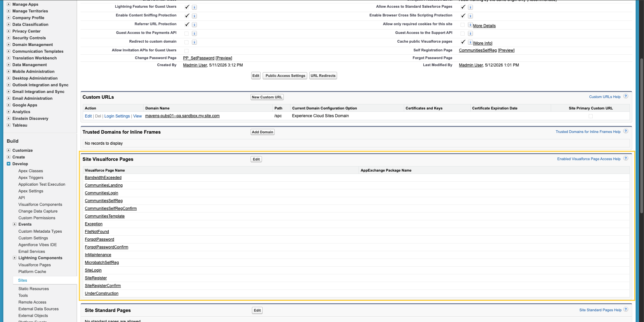Open UnderConstruction Visualforce page
The image size is (644, 322).
click(102, 293)
